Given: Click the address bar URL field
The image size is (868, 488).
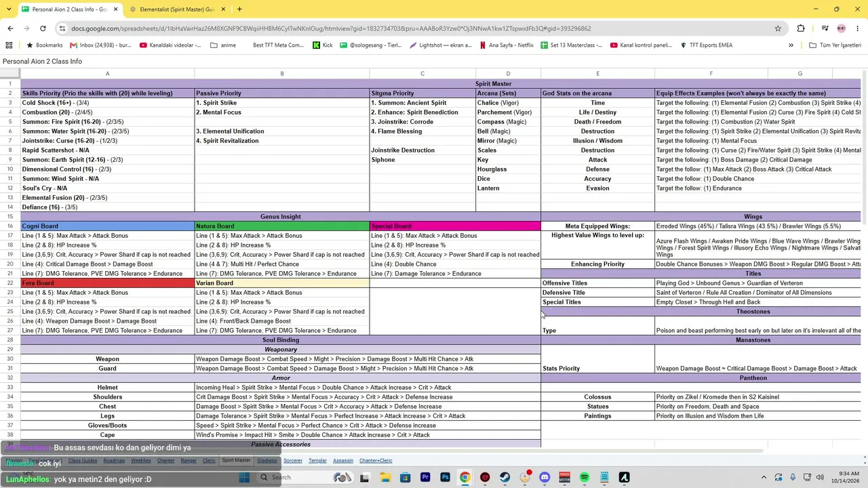Looking at the screenshot, I should pos(420,28).
